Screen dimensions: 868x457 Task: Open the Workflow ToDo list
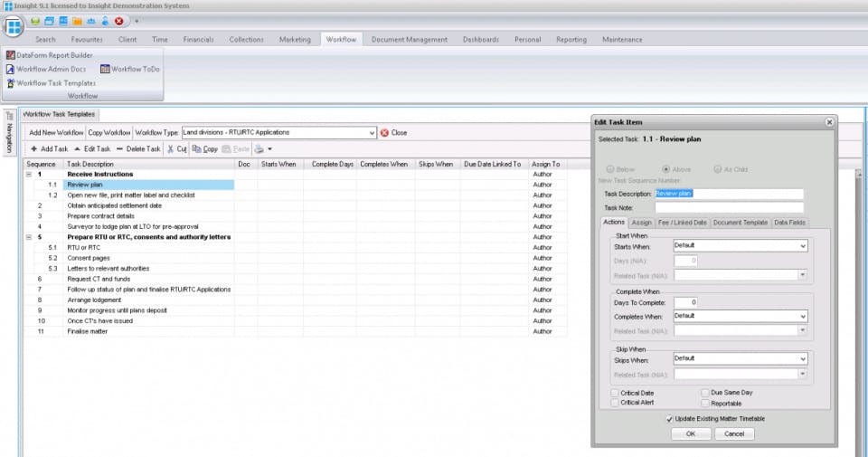click(x=130, y=70)
